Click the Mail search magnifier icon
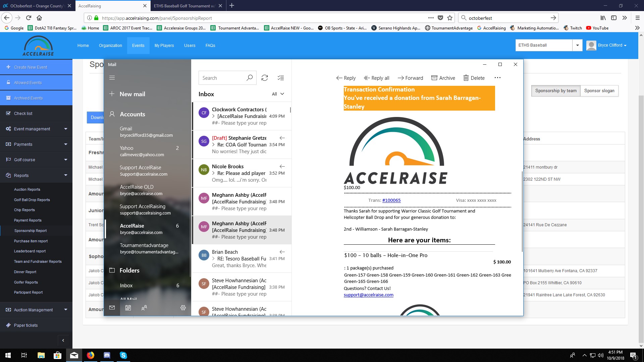The width and height of the screenshot is (644, 362). tap(250, 78)
